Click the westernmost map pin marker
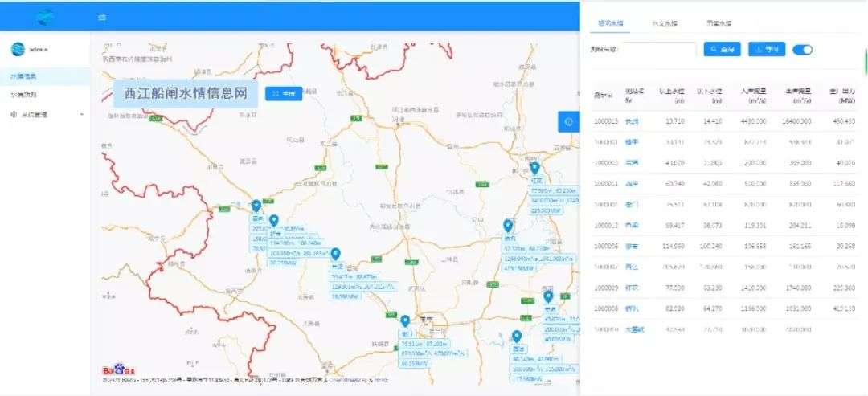Image resolution: width=868 pixels, height=396 pixels. 256,206
